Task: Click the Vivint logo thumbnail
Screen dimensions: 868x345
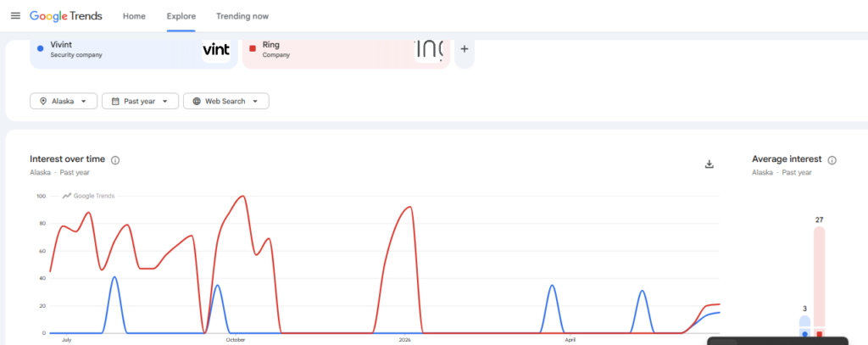Action: coord(216,51)
